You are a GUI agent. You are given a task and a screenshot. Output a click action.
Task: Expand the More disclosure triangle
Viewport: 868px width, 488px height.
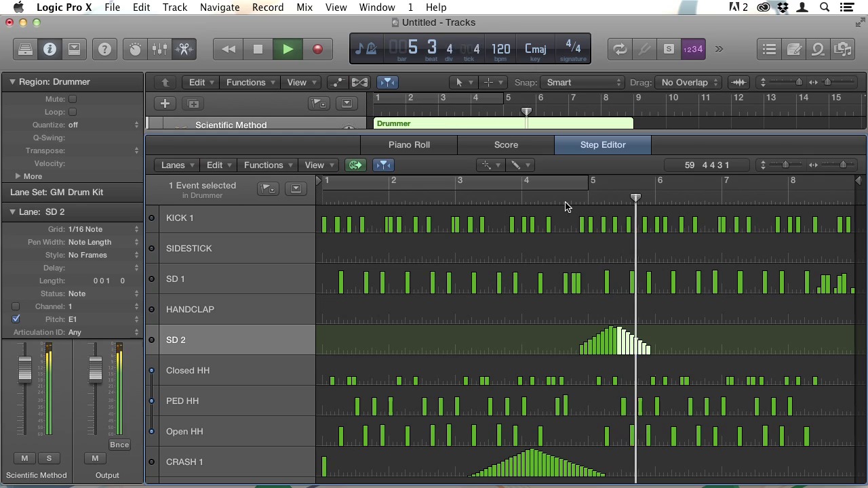point(18,176)
